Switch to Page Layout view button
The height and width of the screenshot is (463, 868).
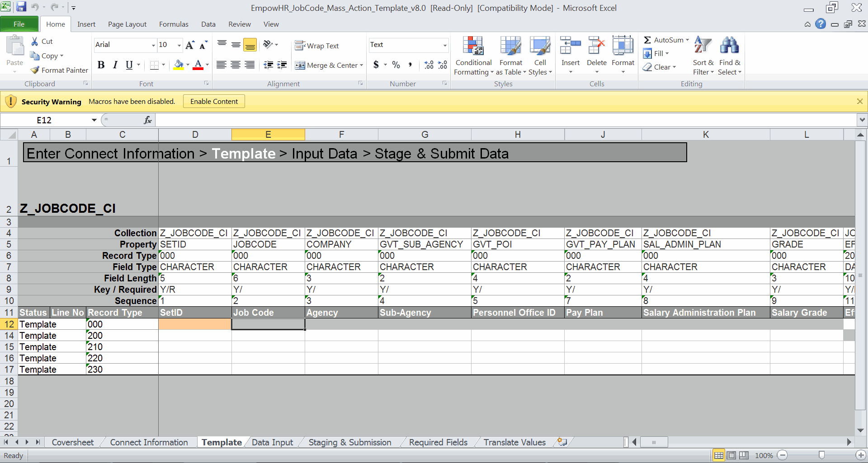point(731,455)
